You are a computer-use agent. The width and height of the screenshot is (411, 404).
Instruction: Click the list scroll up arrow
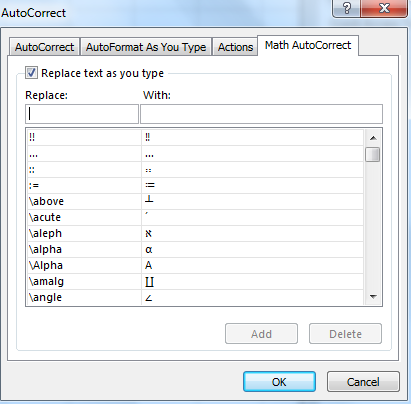373,138
